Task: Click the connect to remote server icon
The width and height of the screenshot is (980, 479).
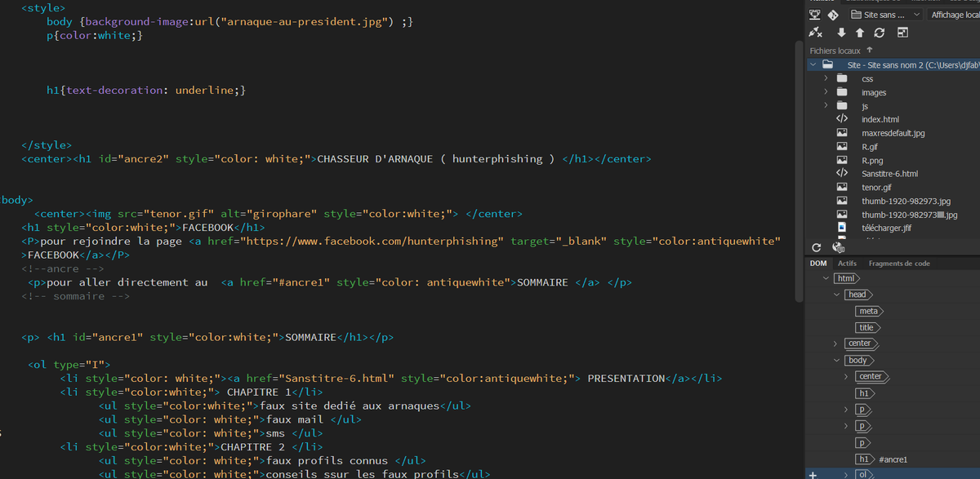Action: click(x=815, y=15)
